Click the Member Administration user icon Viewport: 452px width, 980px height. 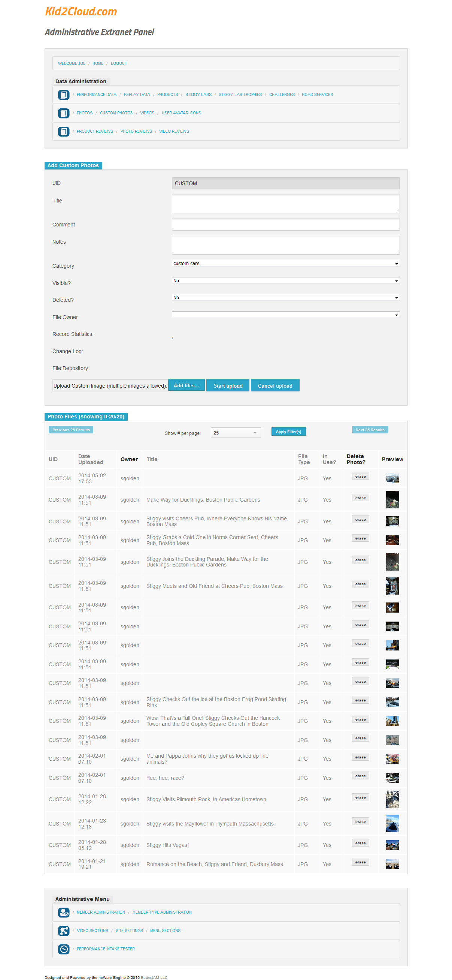click(x=64, y=912)
